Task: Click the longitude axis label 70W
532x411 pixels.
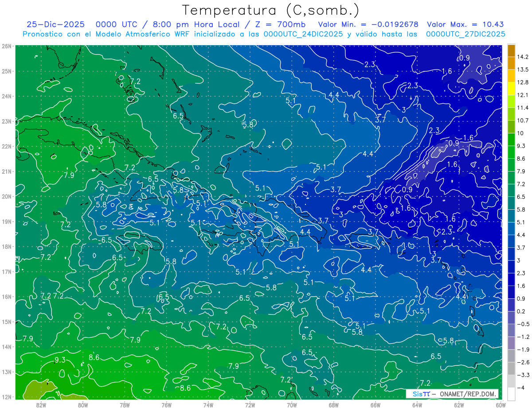Action: tap(292, 405)
